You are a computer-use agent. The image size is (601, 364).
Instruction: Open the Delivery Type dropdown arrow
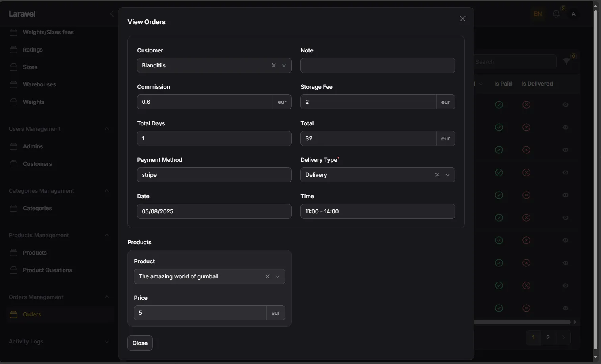click(448, 175)
